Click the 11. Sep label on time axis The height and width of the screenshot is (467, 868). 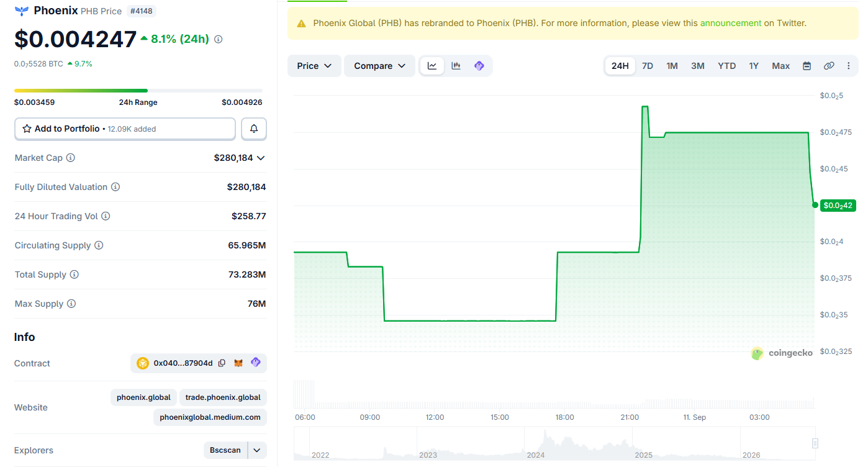(695, 417)
